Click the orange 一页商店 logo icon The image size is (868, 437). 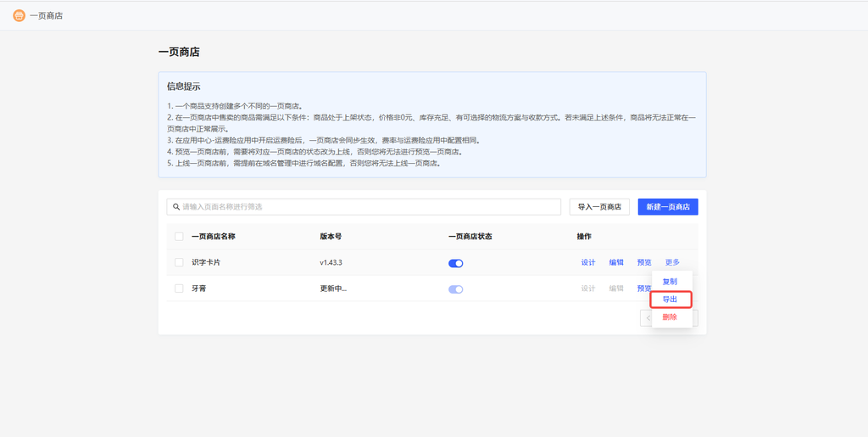[x=19, y=15]
